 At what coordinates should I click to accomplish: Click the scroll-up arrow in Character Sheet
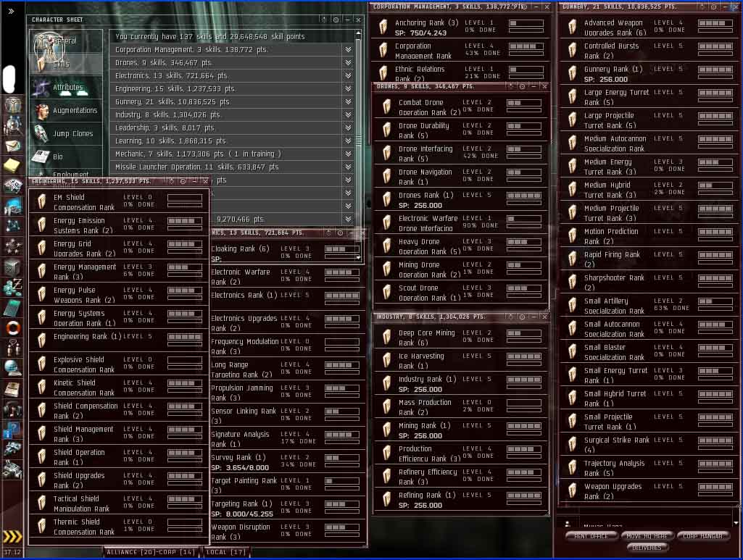coord(358,33)
